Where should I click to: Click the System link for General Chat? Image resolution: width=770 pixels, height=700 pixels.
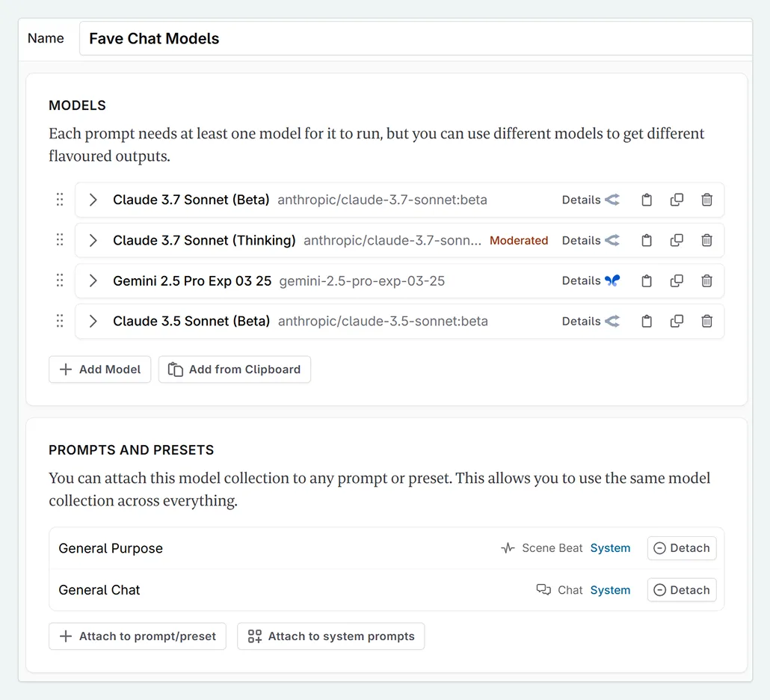pos(610,589)
